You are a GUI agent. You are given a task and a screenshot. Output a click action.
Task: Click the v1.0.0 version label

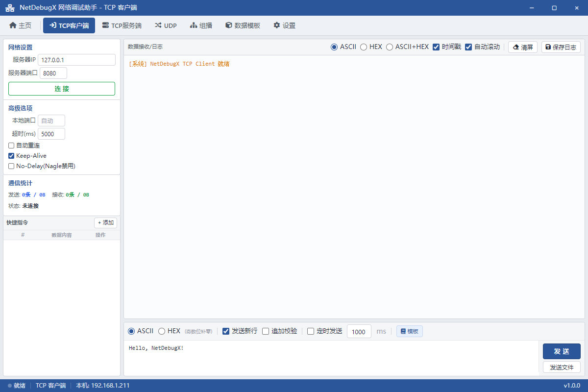(572, 386)
